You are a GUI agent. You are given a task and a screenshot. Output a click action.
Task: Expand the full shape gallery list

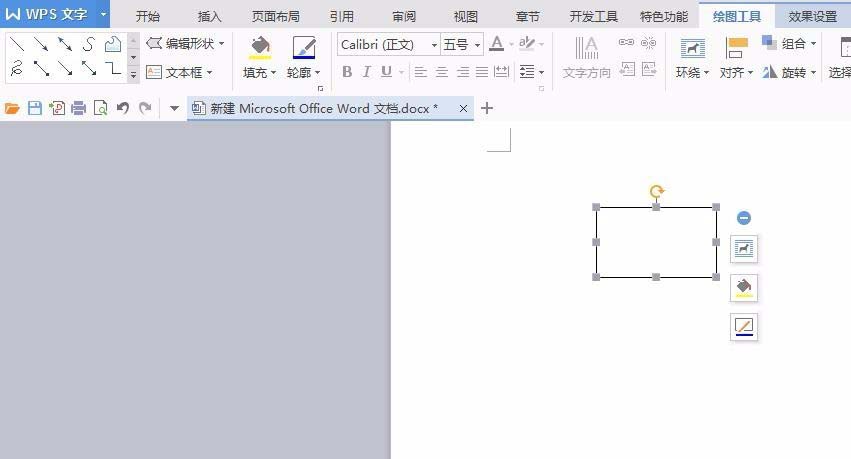134,75
